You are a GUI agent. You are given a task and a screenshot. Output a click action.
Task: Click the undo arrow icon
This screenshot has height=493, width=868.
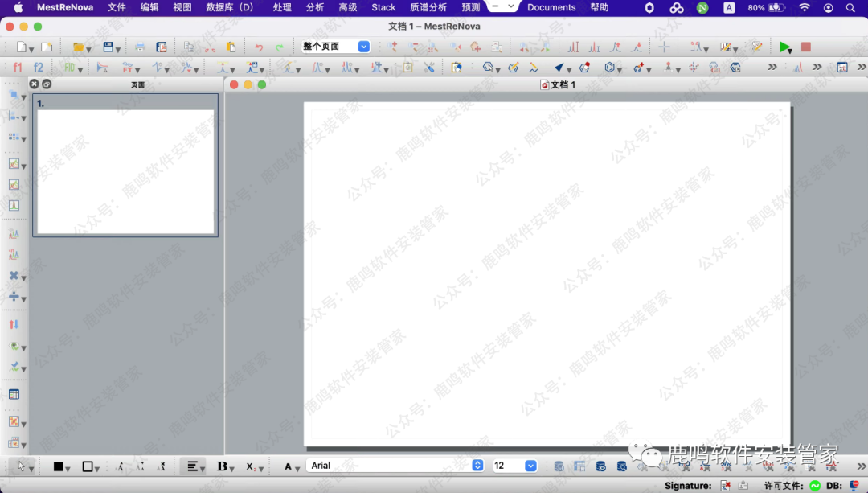259,47
